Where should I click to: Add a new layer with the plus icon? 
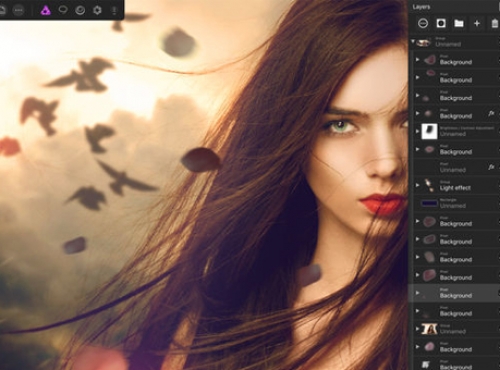[477, 23]
